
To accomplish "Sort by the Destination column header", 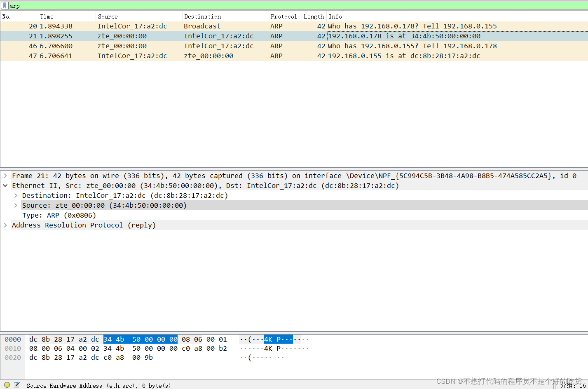I will point(225,16).
